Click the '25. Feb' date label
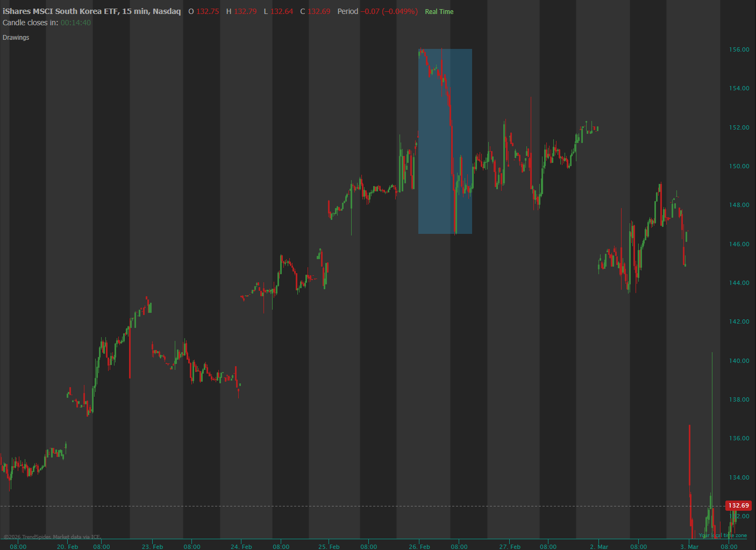The image size is (756, 550). 329,547
